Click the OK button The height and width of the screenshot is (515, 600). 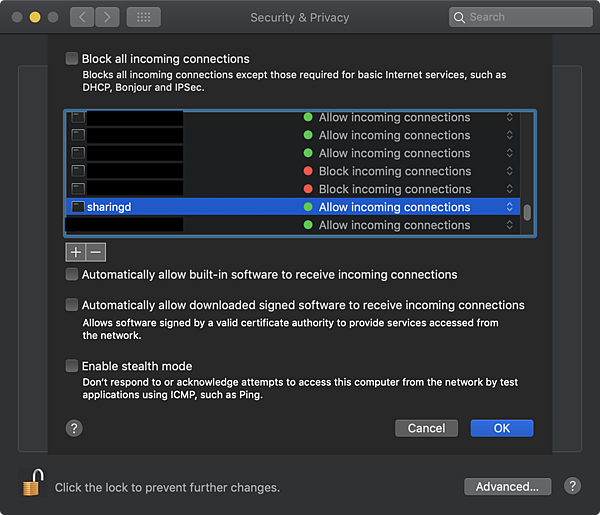(x=501, y=428)
